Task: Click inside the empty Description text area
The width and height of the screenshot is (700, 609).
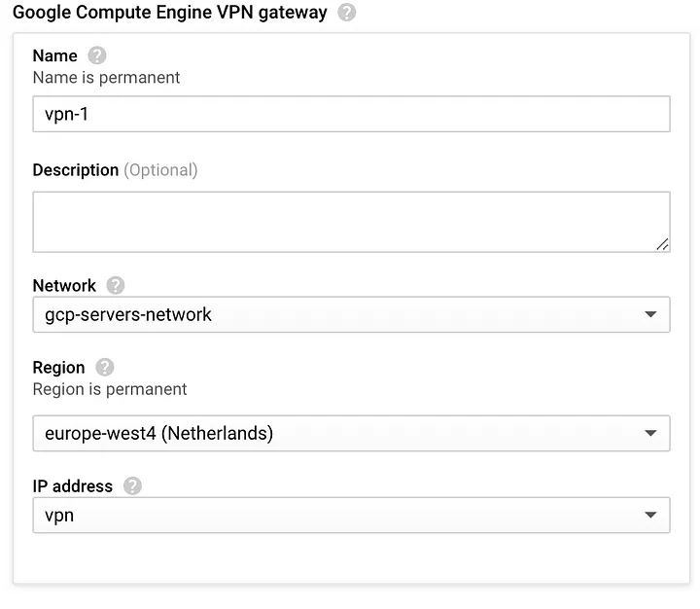Action: point(351,222)
